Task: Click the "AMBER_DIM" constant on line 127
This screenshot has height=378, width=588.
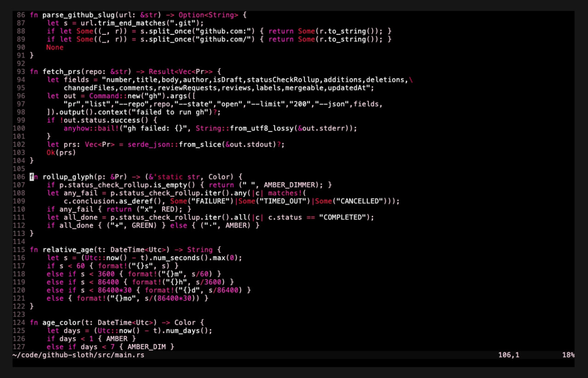Action: 146,347
